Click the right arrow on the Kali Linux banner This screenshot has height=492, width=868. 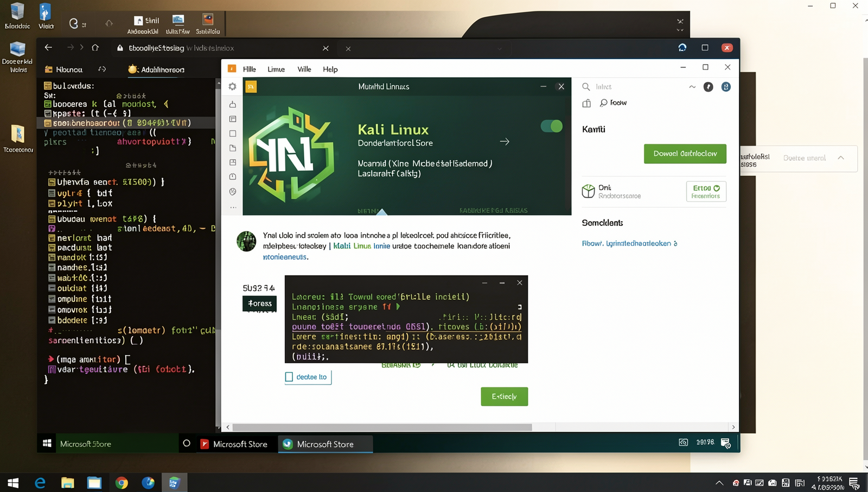click(505, 142)
